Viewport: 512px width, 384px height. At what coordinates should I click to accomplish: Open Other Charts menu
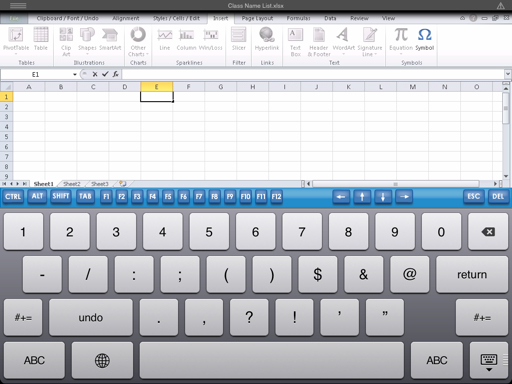138,42
